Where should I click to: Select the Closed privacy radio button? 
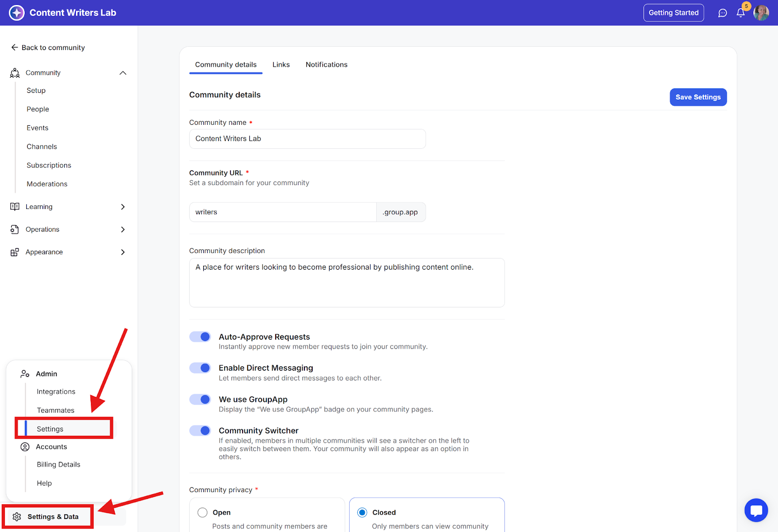point(362,513)
